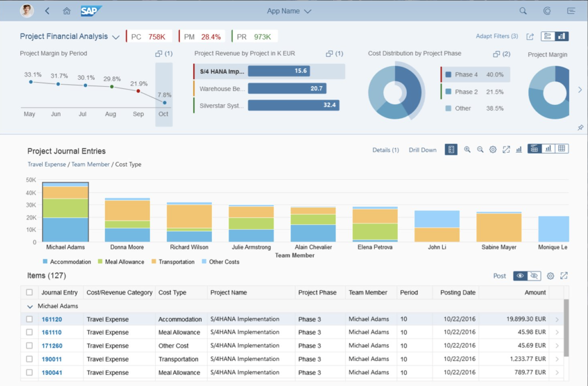Share via the export icon near Adapt Filters
The image size is (588, 386).
click(530, 37)
